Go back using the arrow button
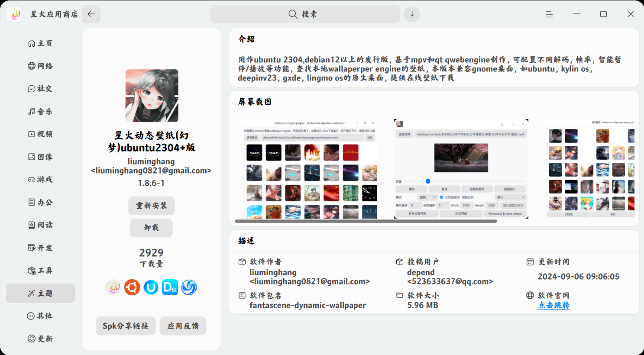 point(91,14)
